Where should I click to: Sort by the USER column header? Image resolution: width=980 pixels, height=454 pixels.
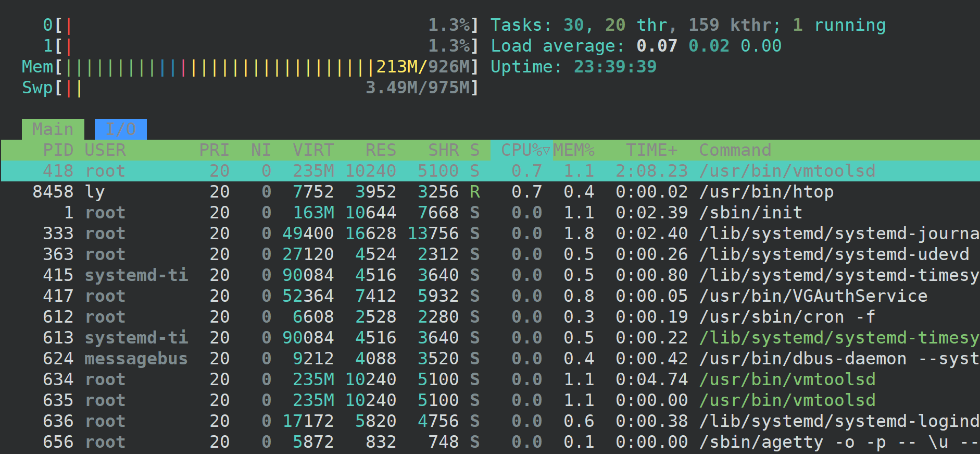pos(105,150)
